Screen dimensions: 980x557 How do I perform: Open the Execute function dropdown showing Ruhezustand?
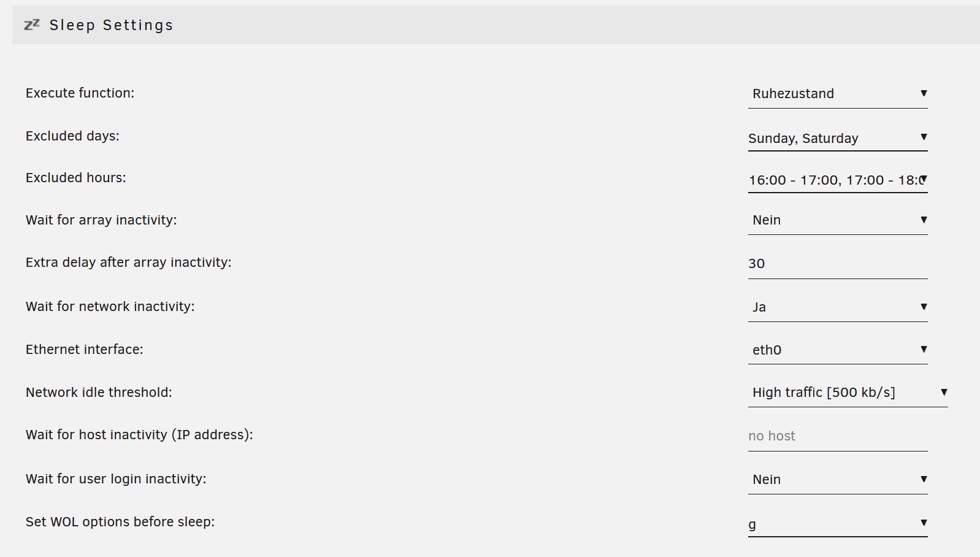[x=838, y=94]
